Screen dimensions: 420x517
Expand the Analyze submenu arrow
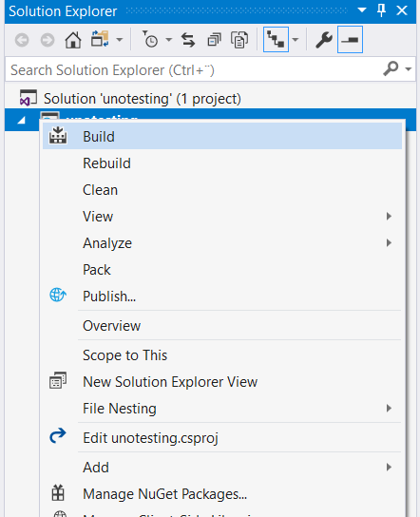[389, 243]
